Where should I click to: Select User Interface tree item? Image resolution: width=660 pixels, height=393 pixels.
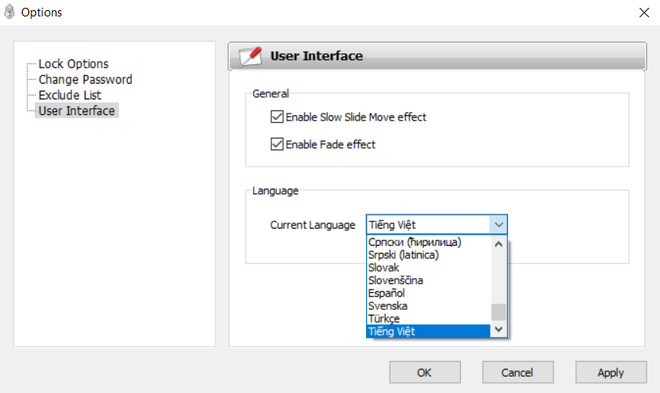click(x=77, y=111)
